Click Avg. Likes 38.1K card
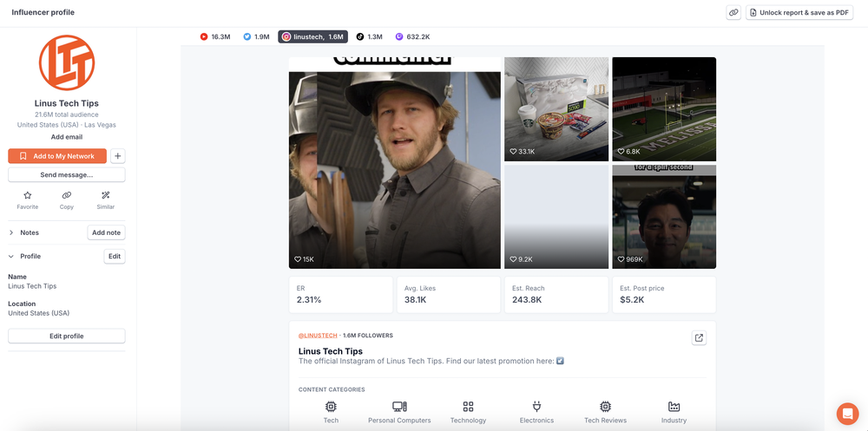This screenshot has height=431, width=868. pos(449,295)
